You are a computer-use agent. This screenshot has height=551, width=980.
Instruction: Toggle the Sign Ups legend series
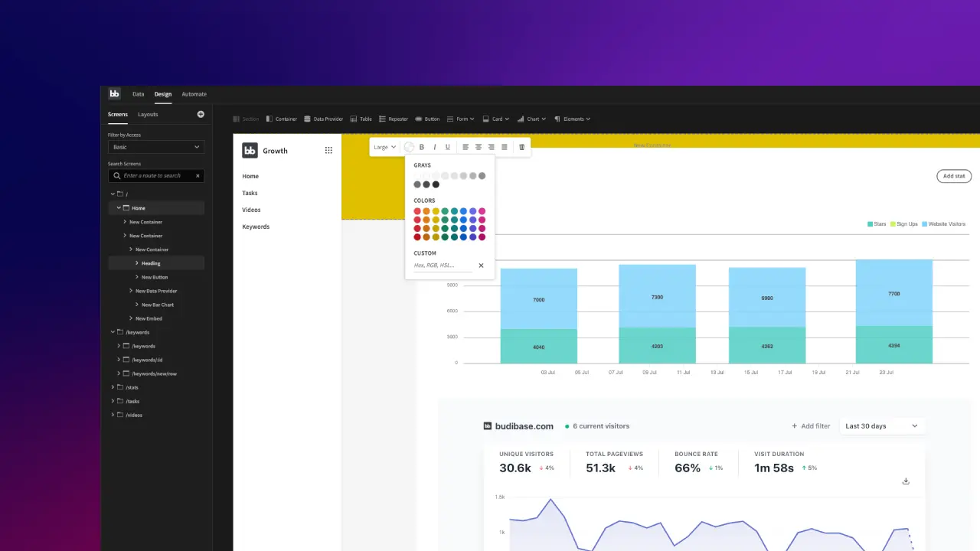click(904, 224)
